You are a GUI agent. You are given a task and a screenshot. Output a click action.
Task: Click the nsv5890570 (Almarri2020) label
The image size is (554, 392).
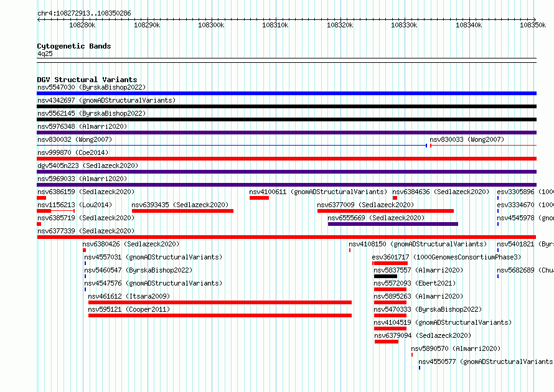point(456,348)
